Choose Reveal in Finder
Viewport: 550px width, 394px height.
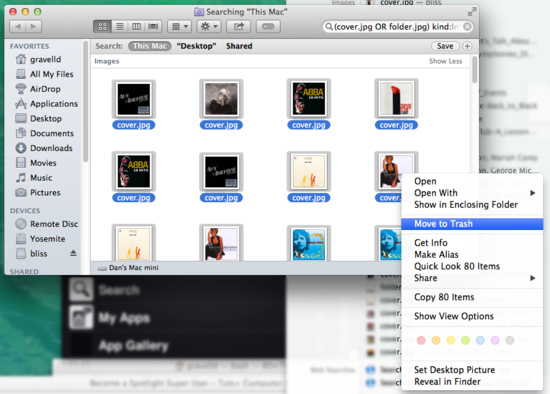472,381
